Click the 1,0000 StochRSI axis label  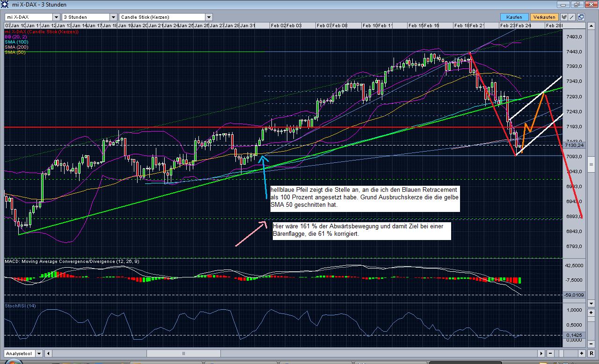(574, 310)
